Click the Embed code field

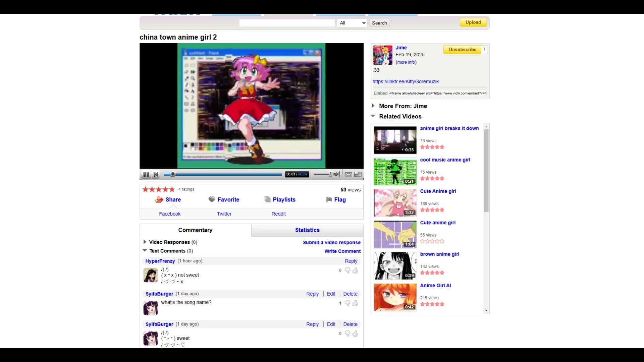point(438,93)
